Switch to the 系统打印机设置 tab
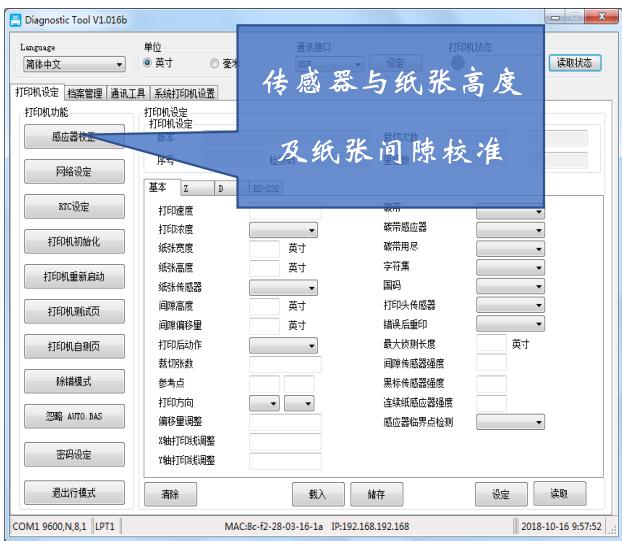The width and height of the screenshot is (622, 541). [184, 93]
